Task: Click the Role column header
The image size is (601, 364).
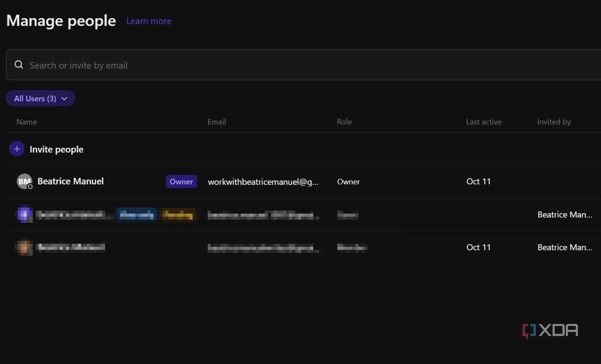Action: pyautogui.click(x=344, y=122)
